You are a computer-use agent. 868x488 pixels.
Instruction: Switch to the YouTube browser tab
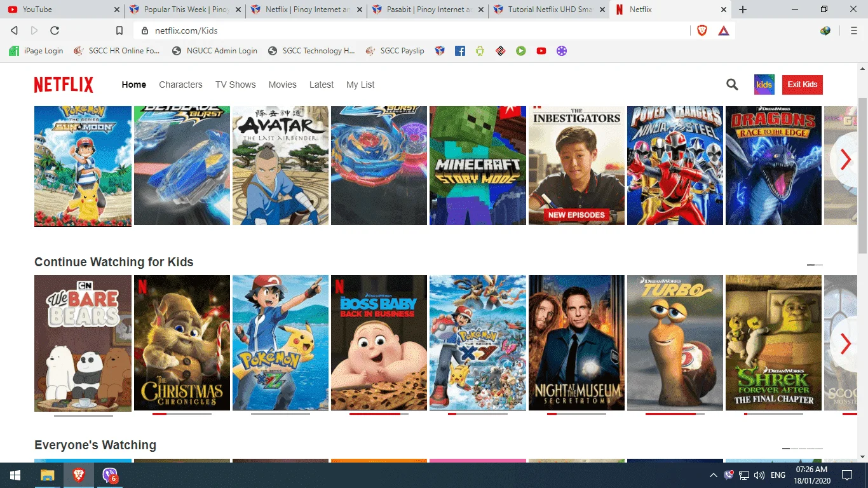(62, 10)
